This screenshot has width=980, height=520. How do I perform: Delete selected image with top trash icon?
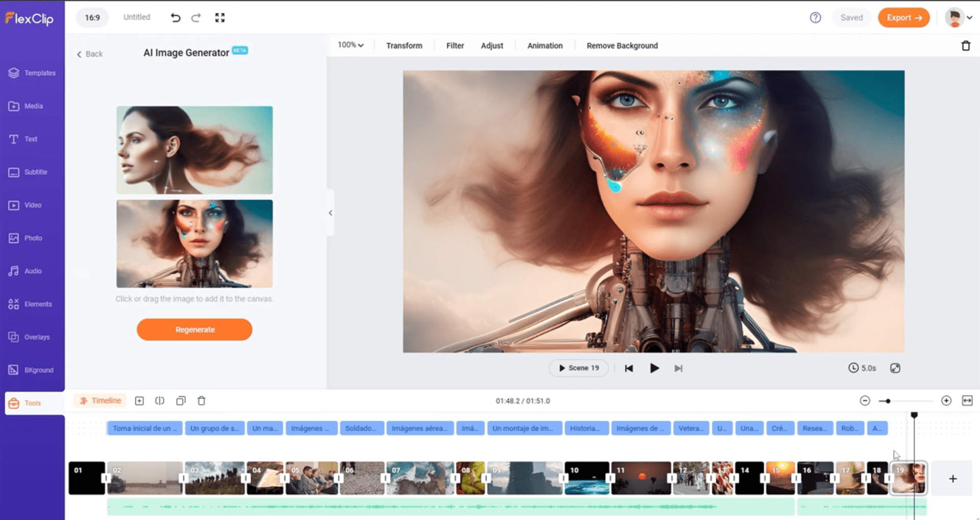coord(966,45)
